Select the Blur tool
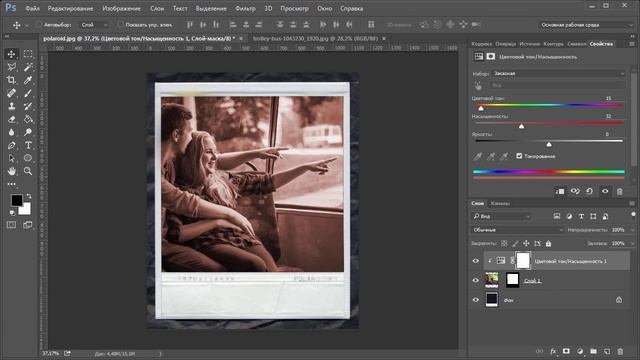This screenshot has height=360, width=640. [11, 132]
